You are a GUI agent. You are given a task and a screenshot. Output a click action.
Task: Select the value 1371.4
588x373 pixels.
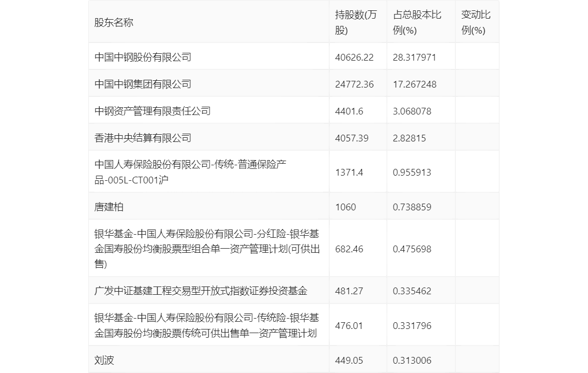pos(349,173)
